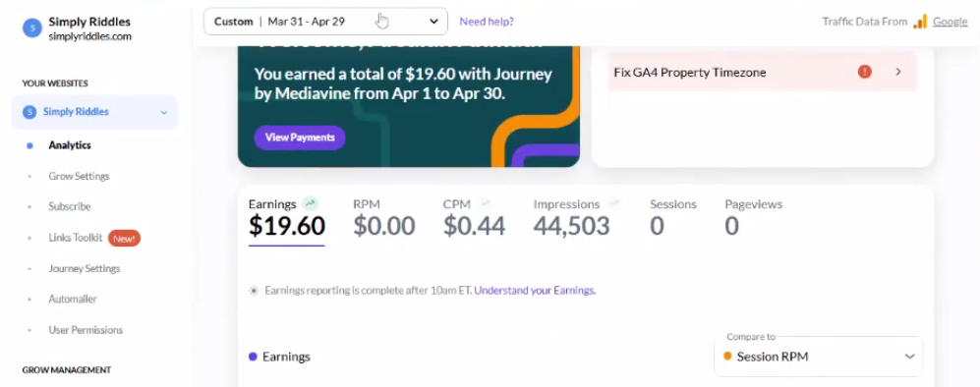Click the sun icon by earnings reporting note
Screen dimensions: 980x387
[x=254, y=291]
